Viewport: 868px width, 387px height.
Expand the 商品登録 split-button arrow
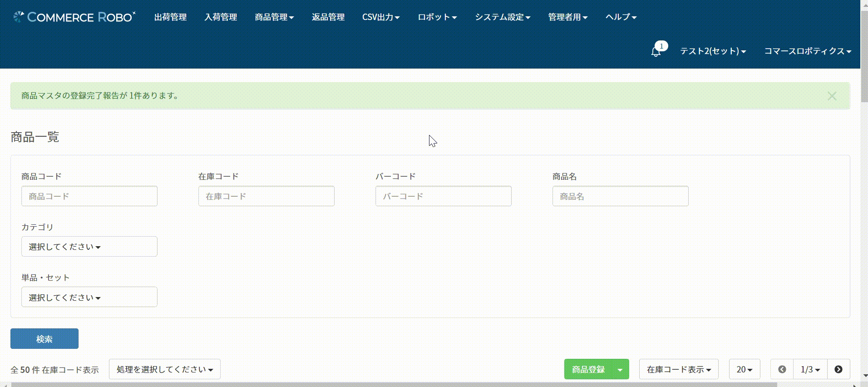620,369
